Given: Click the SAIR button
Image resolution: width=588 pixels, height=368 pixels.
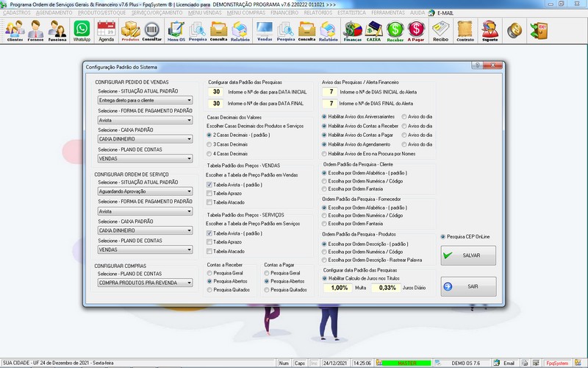Looking at the screenshot, I should click(x=468, y=286).
